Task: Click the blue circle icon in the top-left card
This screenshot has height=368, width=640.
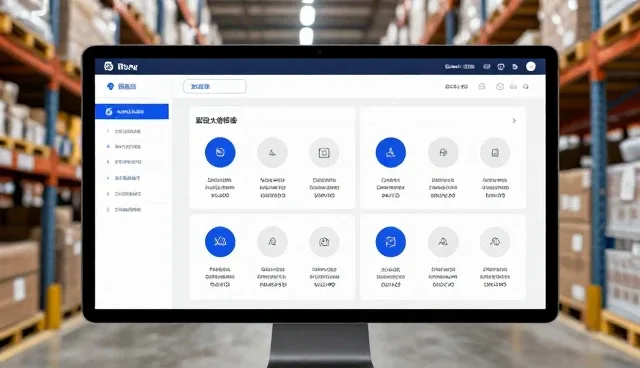Action: point(220,153)
